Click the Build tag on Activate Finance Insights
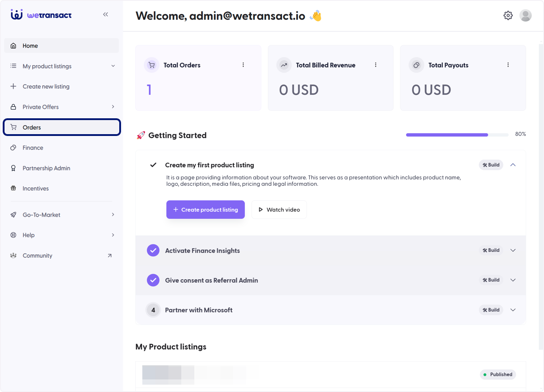 491,250
